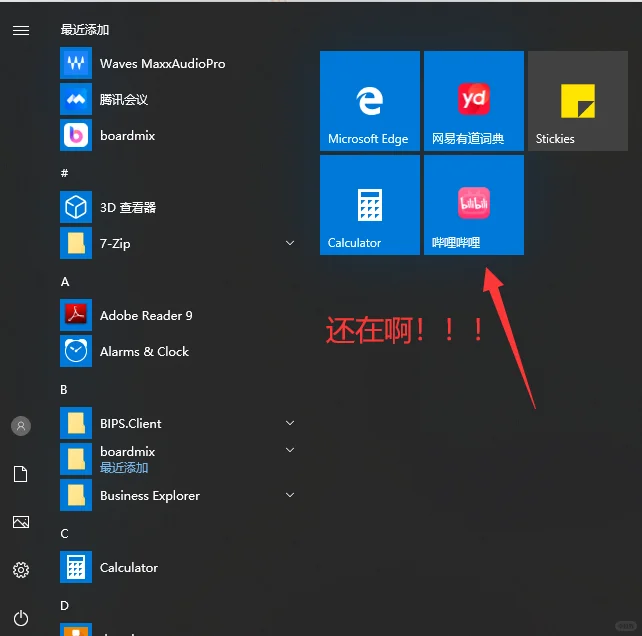
Task: Open the 哔哩哔哩 tile
Action: pos(474,205)
